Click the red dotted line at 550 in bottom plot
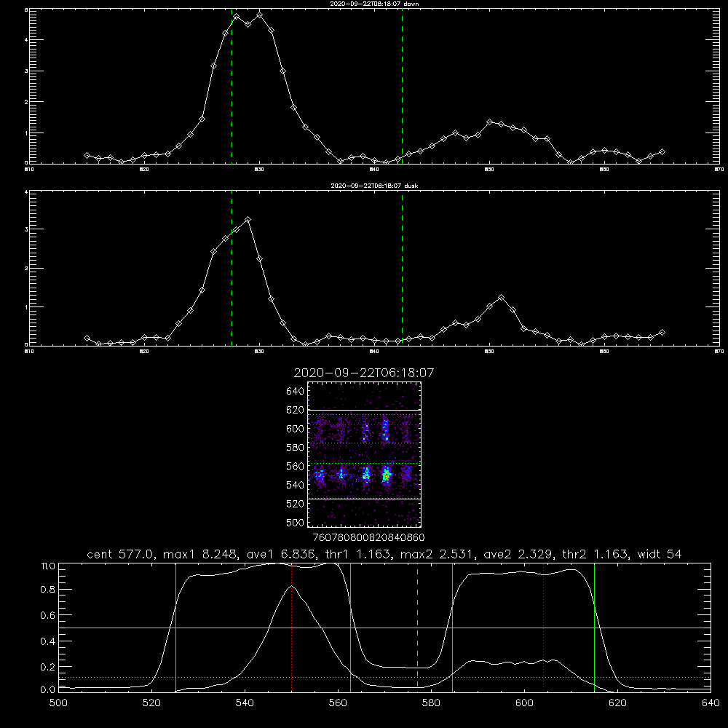This screenshot has width=728, height=728. (292, 628)
